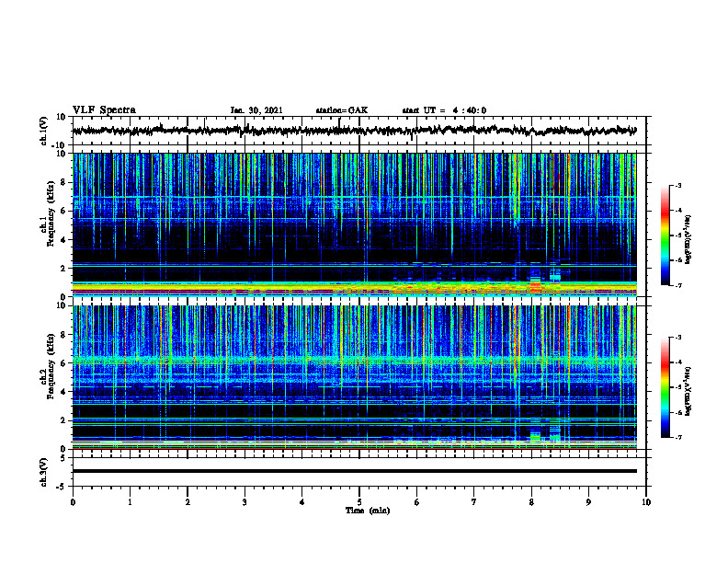Click the "0" tick label on the time axis
Image resolution: width=728 pixels, height=563 pixels.
coord(73,502)
